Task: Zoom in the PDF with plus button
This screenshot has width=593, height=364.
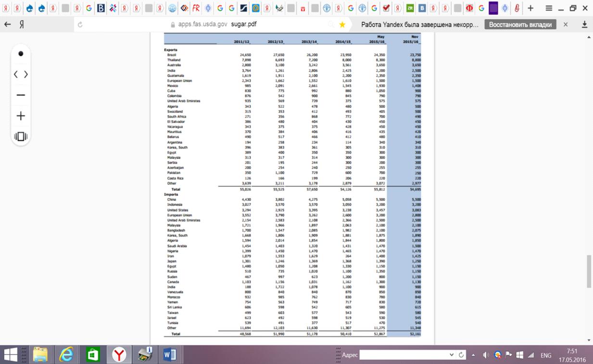Action: click(x=21, y=116)
